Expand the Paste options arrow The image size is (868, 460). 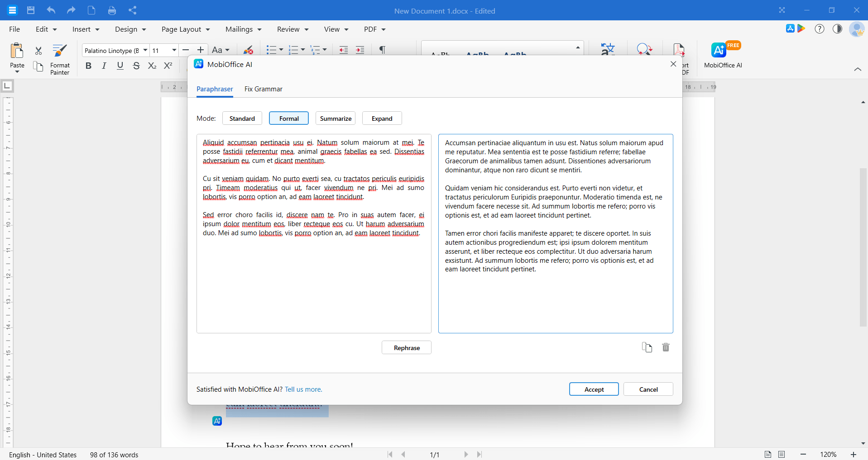coord(17,72)
